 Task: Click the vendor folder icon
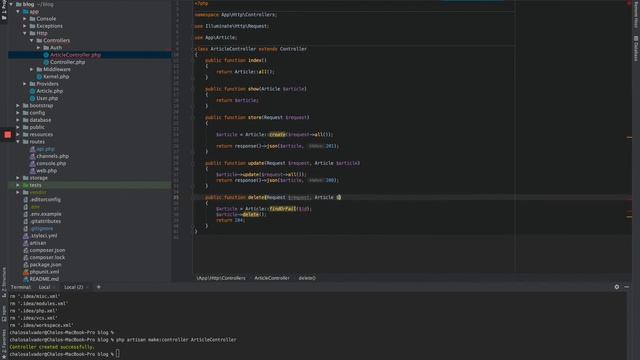point(26,192)
